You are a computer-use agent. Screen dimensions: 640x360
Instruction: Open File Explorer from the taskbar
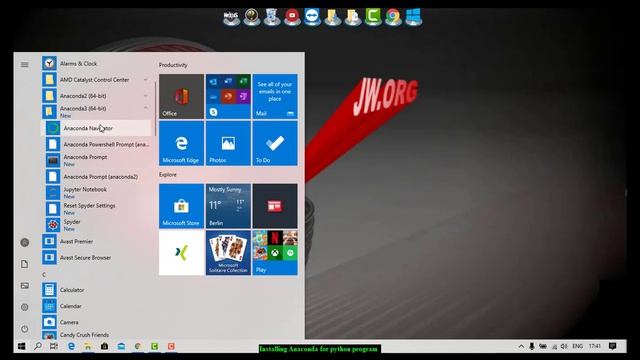click(88, 346)
